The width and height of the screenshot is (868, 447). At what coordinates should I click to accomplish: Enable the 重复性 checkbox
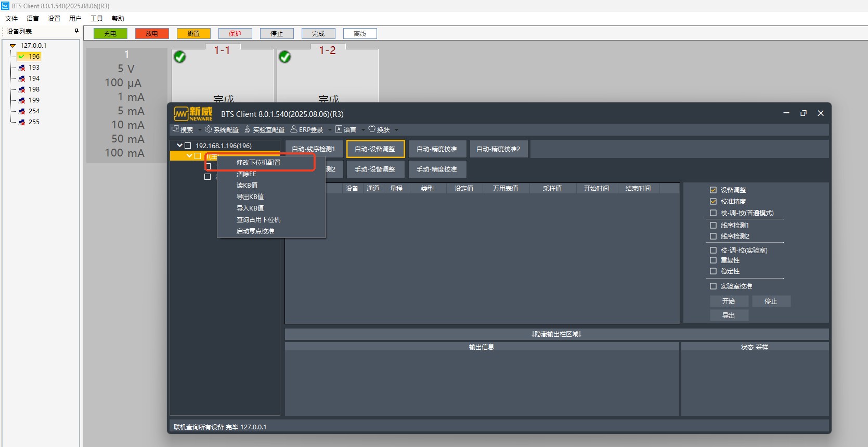click(x=713, y=260)
